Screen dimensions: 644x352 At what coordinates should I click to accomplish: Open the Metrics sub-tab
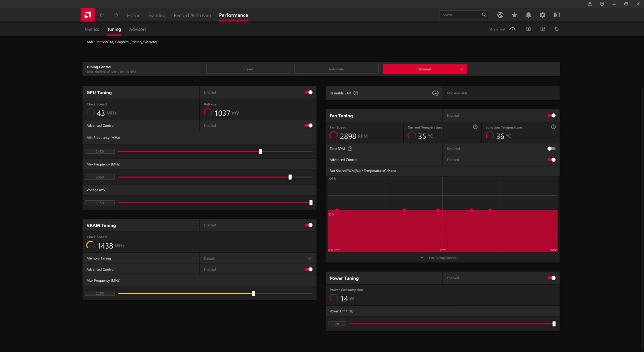point(92,29)
